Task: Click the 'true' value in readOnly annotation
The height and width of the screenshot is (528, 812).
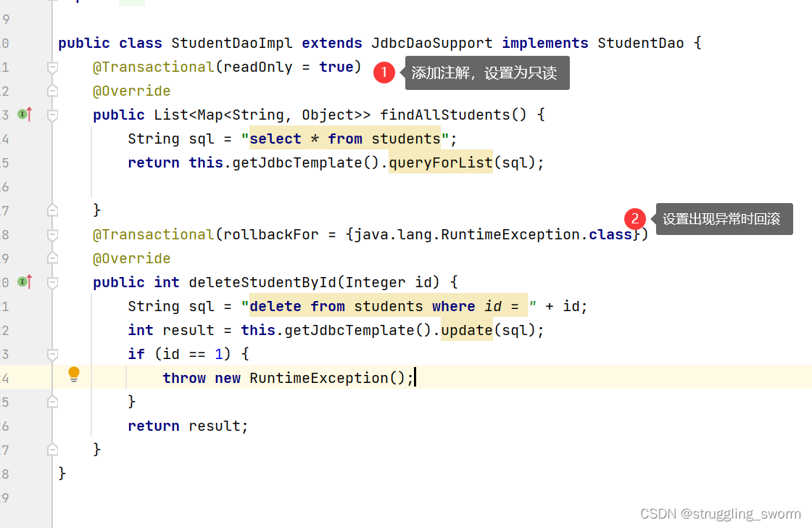Action: 336,67
